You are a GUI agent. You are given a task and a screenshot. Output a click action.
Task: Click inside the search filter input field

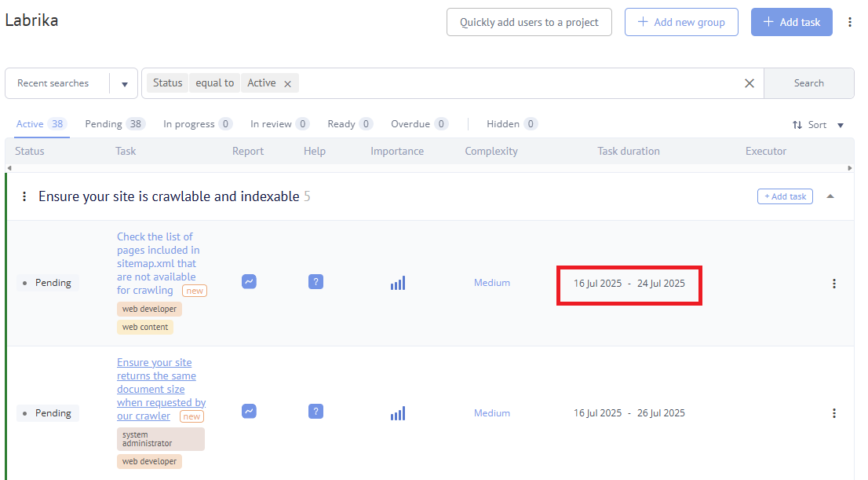pyautogui.click(x=518, y=83)
